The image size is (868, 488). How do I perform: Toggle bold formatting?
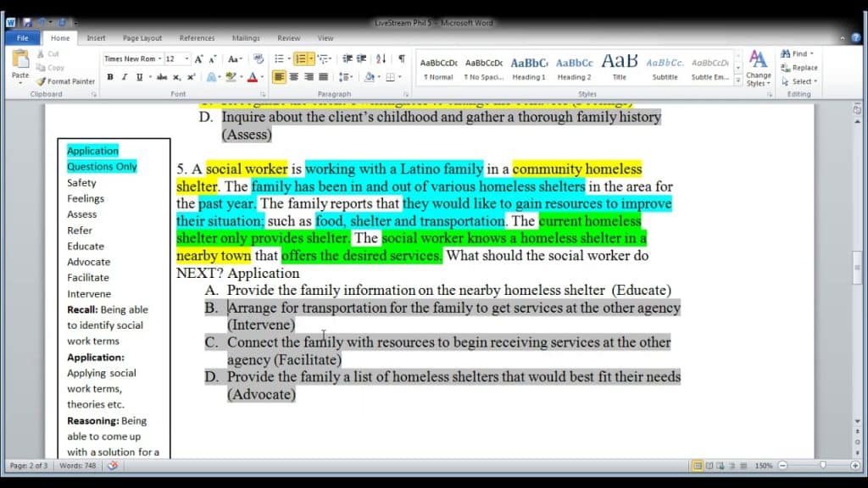tap(110, 77)
